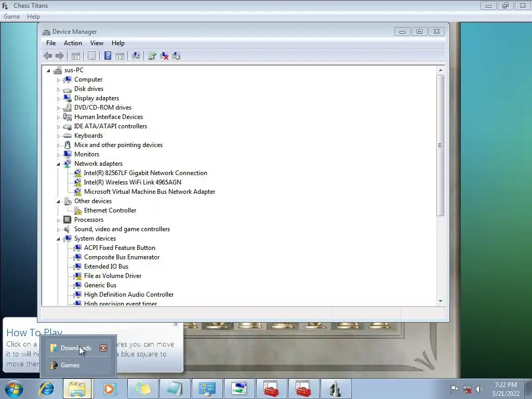Open Windows Media Player from taskbar
This screenshot has height=399, width=532.
[110, 389]
